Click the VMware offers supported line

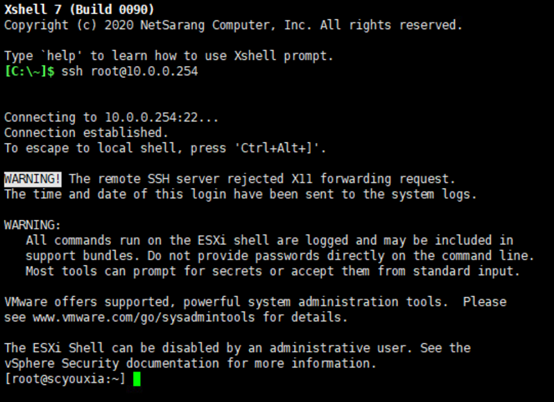[x=255, y=302]
